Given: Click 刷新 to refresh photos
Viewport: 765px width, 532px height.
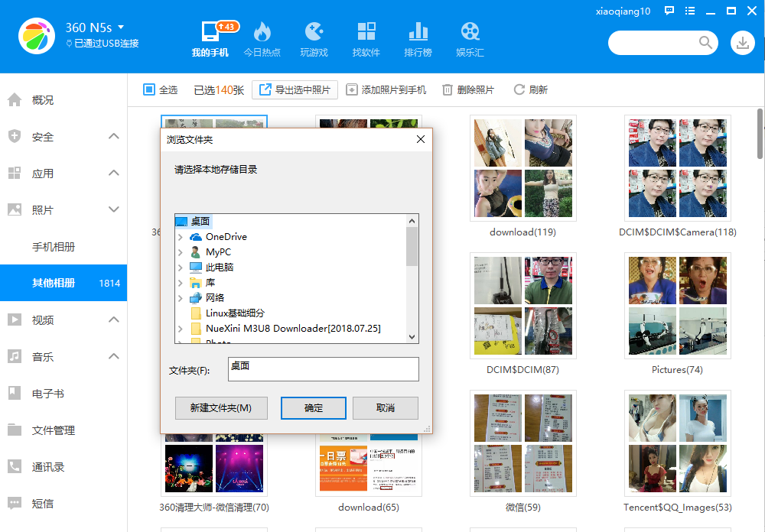Looking at the screenshot, I should 531,89.
